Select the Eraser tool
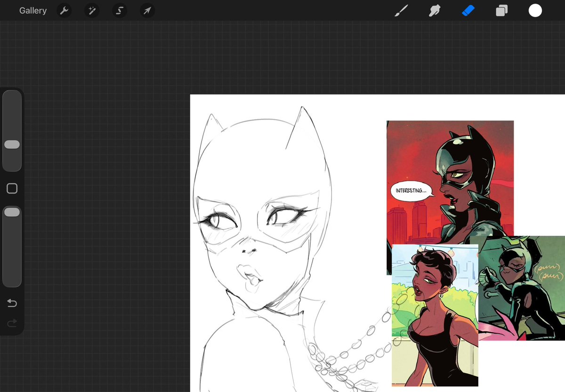Viewport: 565px width, 392px height. pyautogui.click(x=468, y=11)
